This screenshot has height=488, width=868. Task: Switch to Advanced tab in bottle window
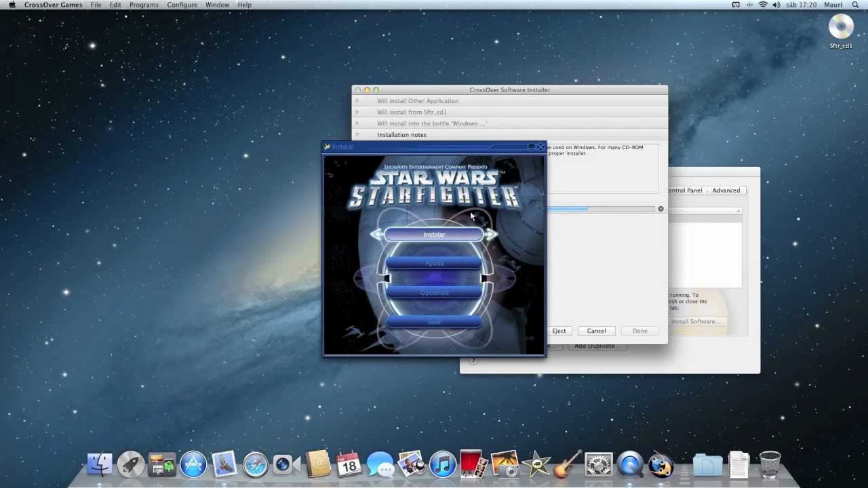tap(726, 190)
